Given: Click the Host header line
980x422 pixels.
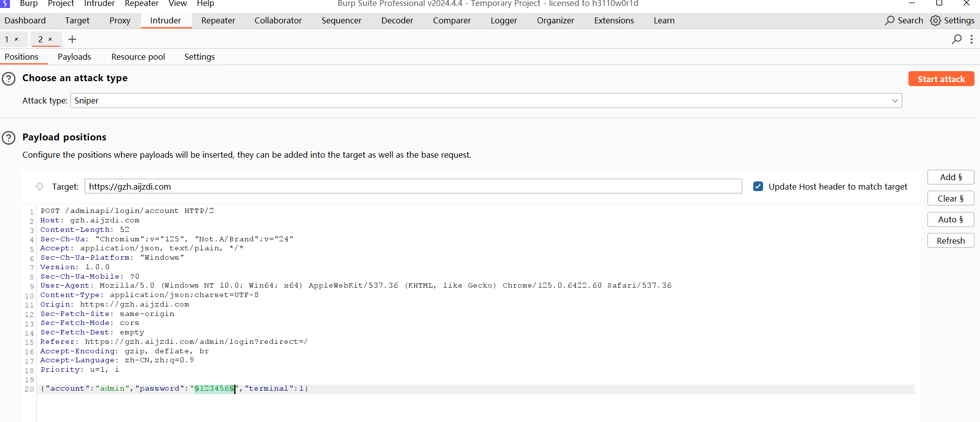Looking at the screenshot, I should [x=90, y=220].
